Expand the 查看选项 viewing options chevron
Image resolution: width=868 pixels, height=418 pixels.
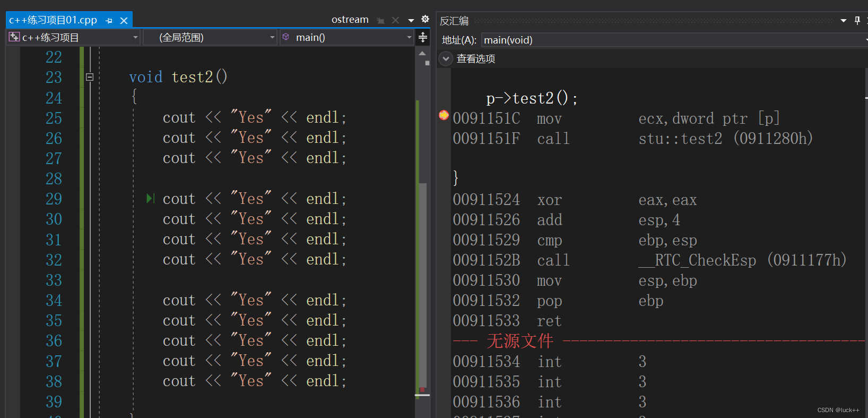point(446,58)
